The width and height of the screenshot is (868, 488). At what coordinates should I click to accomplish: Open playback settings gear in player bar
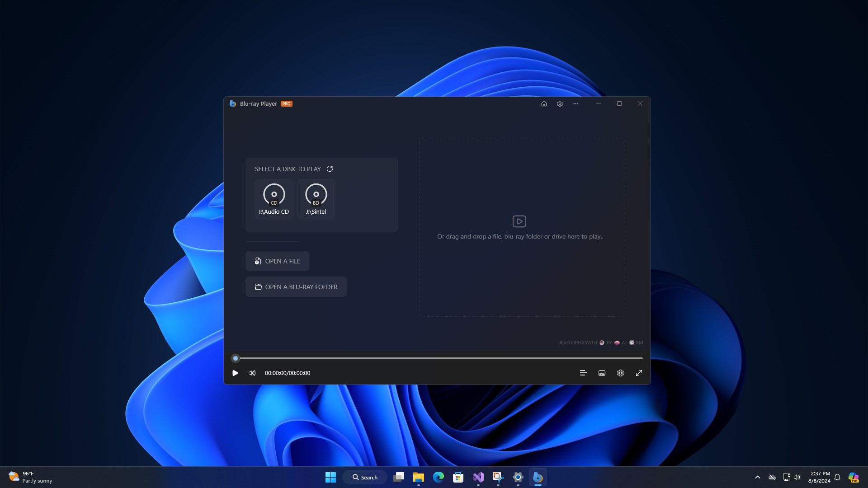point(620,373)
